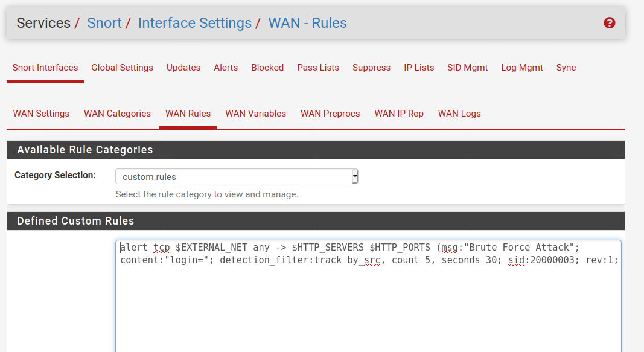The height and width of the screenshot is (352, 644).
Task: Click inside the Defined Custom Rules text area
Action: click(x=368, y=296)
